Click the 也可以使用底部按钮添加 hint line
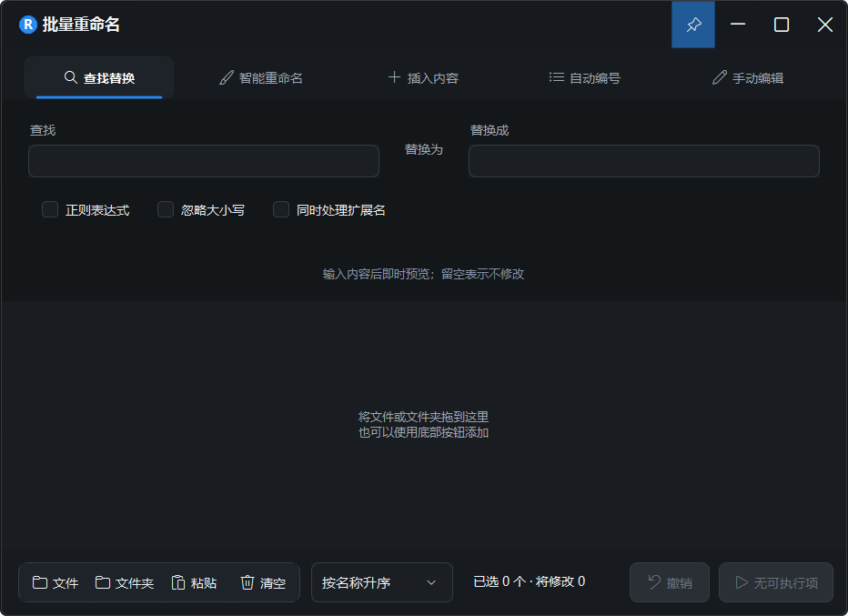This screenshot has height=616, width=848. pos(423,433)
